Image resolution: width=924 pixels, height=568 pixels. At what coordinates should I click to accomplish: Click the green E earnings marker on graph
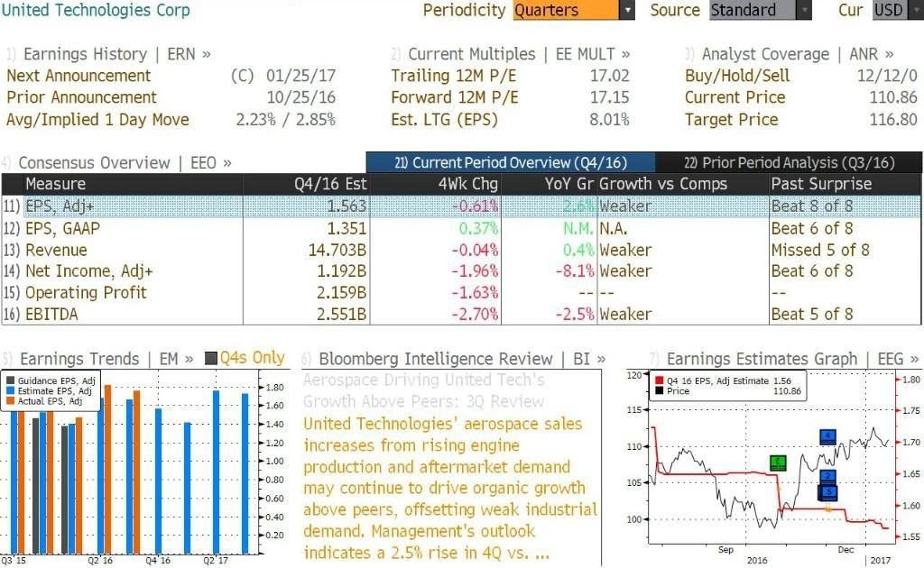pyautogui.click(x=778, y=463)
